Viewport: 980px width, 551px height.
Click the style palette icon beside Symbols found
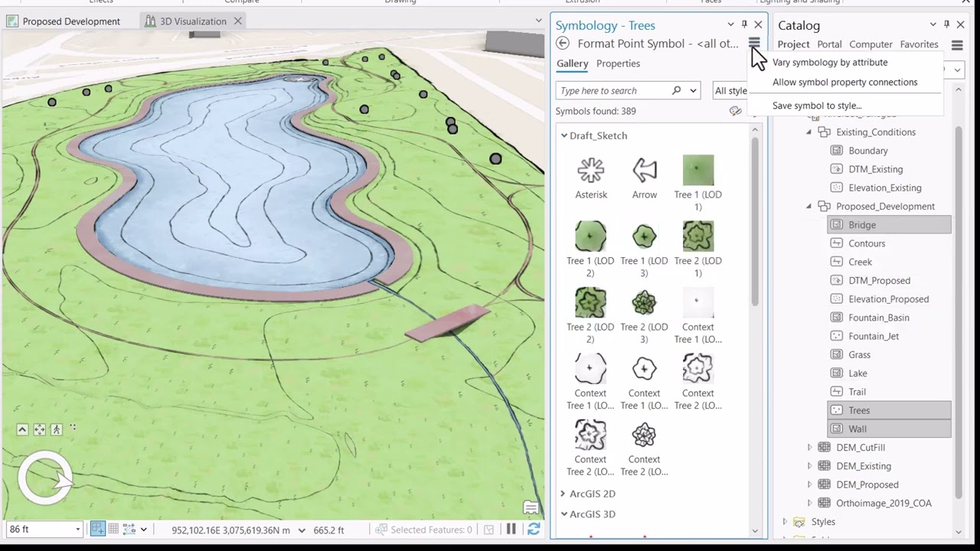[x=735, y=111]
